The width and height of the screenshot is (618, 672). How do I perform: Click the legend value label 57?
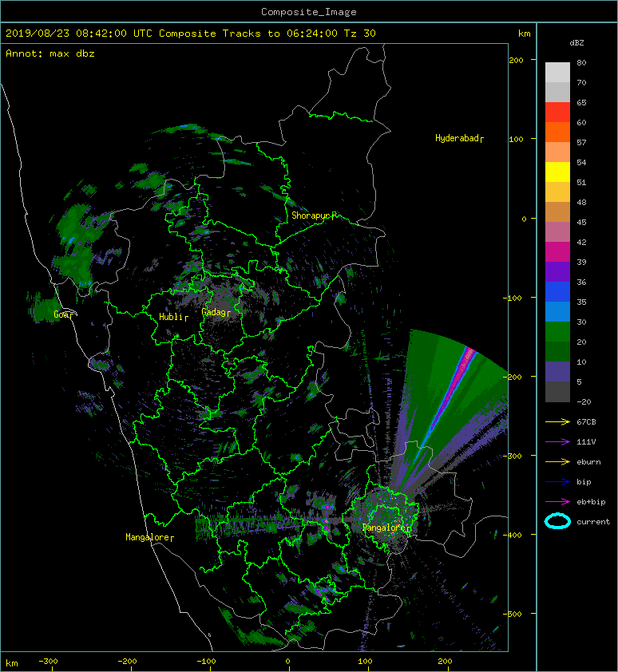581,142
